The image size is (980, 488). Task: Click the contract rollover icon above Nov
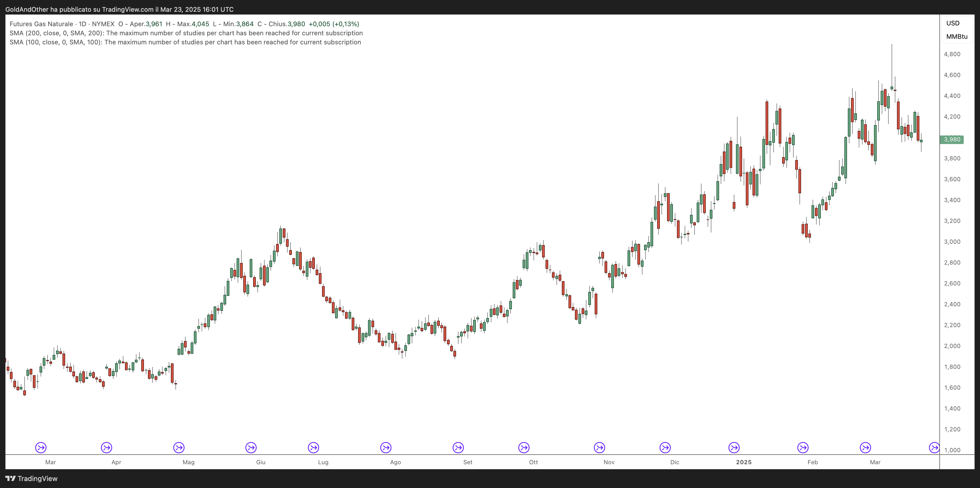(599, 447)
